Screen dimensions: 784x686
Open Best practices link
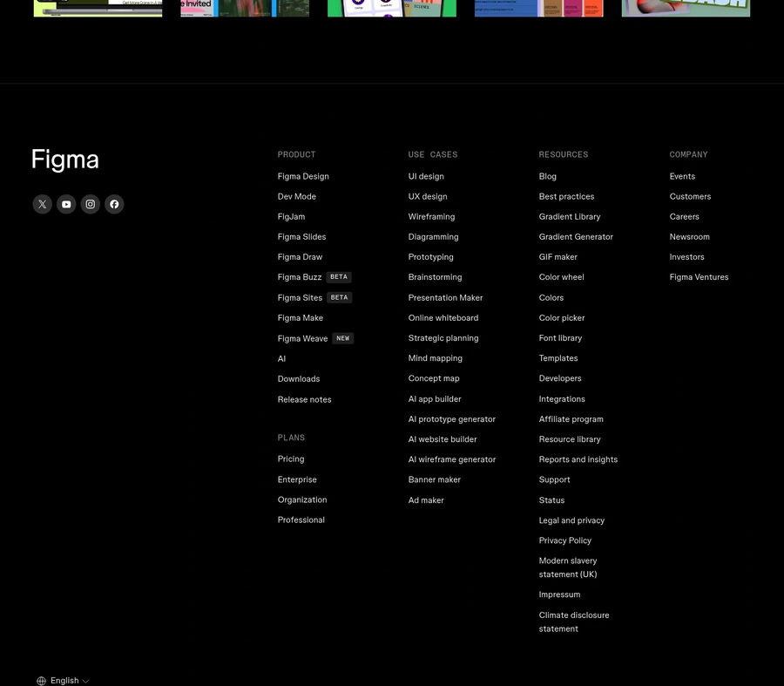click(x=566, y=197)
